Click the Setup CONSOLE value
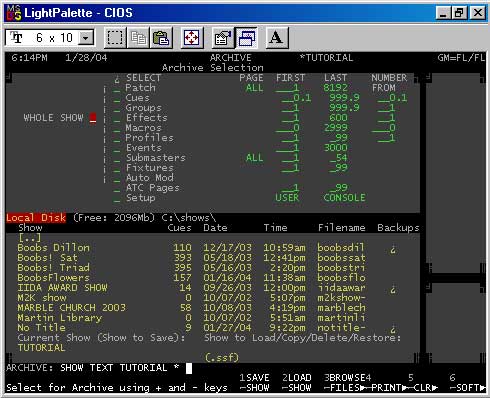 (x=344, y=198)
